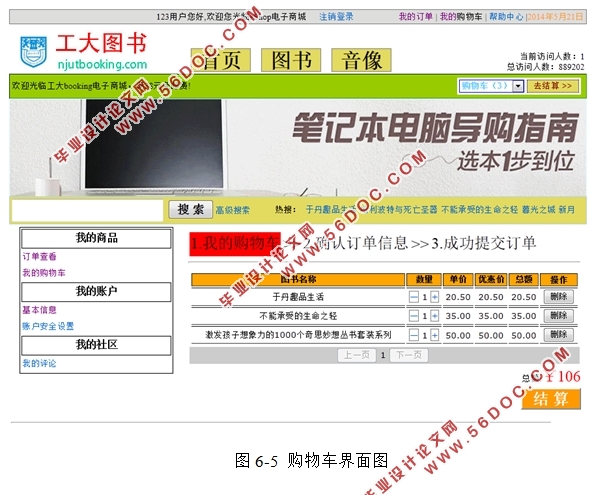The image size is (616, 495).
Task: Click the orange 结算 checkout button
Action: tap(551, 399)
